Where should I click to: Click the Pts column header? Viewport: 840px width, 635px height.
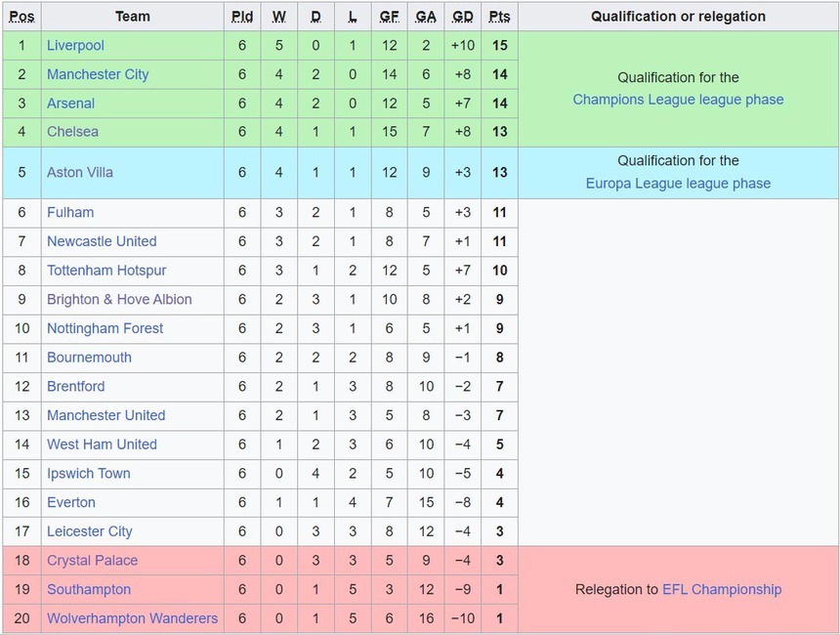pos(499,17)
